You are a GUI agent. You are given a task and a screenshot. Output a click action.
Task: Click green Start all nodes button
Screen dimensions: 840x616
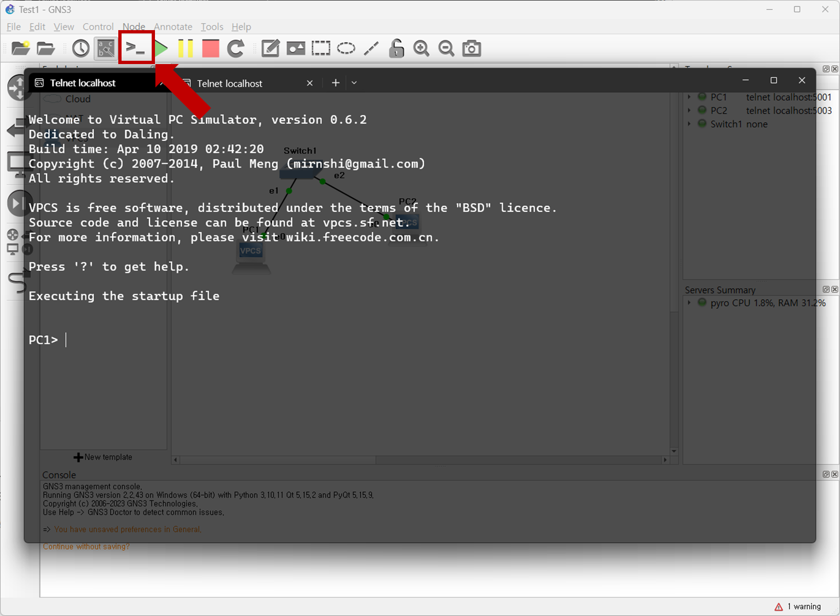click(161, 49)
